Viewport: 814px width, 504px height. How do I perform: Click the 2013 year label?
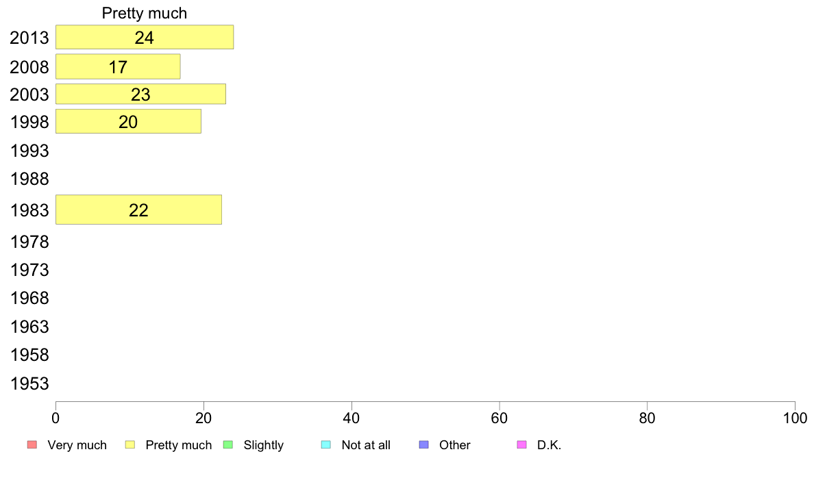pos(29,38)
